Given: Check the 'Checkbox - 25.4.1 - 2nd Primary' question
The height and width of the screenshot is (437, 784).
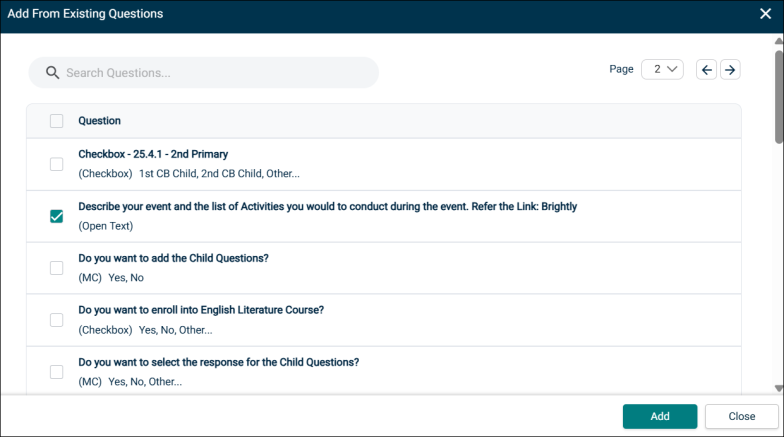Looking at the screenshot, I should point(56,164).
